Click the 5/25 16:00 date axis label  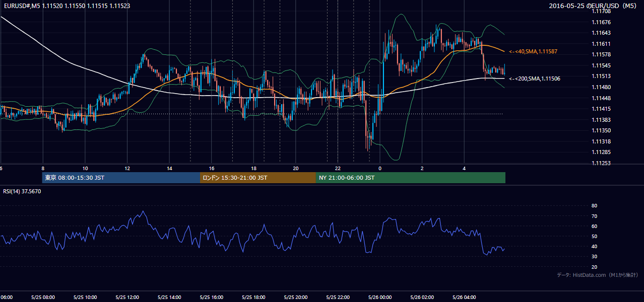tap(211, 297)
